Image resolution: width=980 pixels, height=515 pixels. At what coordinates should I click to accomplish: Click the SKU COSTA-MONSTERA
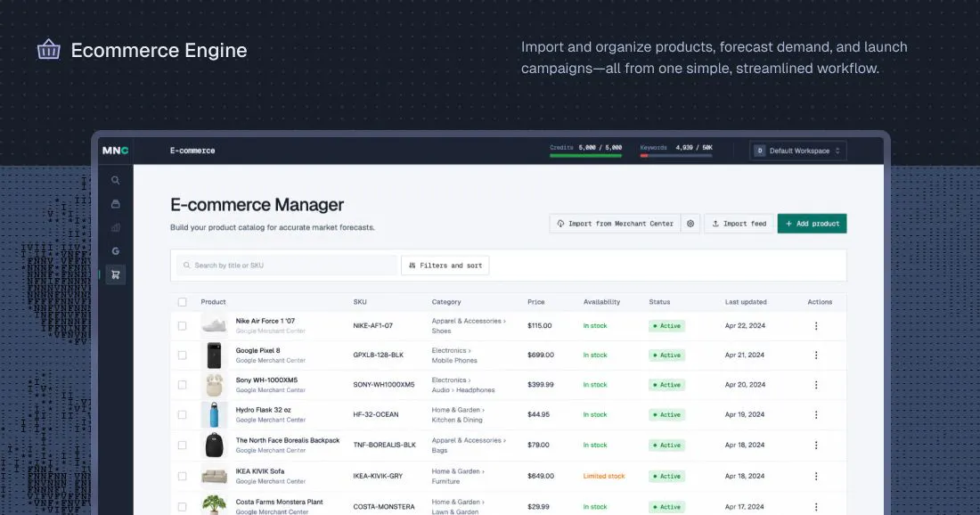[x=384, y=507]
